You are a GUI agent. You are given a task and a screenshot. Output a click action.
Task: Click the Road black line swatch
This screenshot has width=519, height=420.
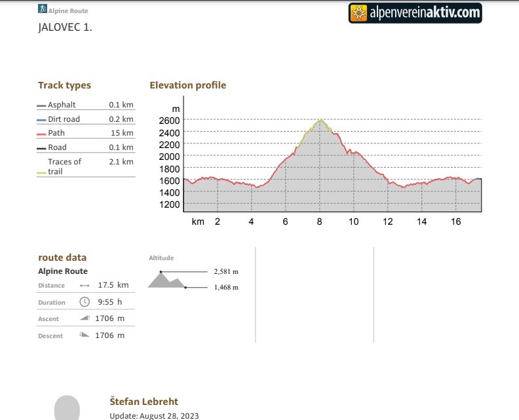[41, 149]
